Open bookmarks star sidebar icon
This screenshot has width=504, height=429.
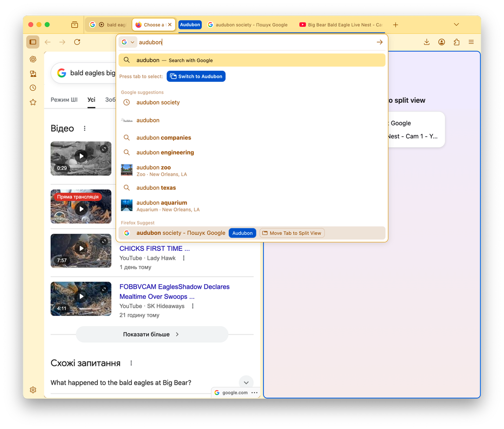click(x=33, y=102)
